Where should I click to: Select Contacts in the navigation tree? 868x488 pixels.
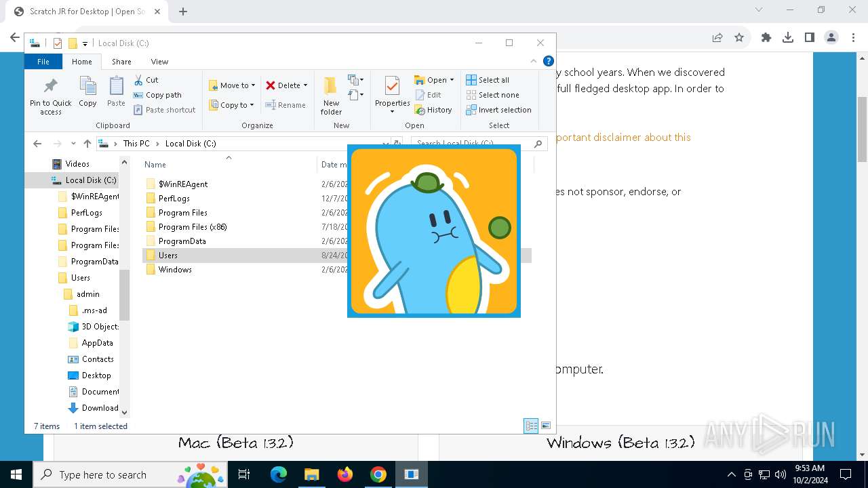click(x=98, y=359)
